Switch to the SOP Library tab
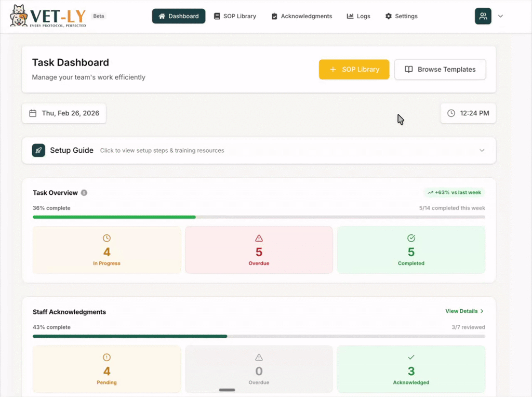This screenshot has height=397, width=532. coord(235,16)
